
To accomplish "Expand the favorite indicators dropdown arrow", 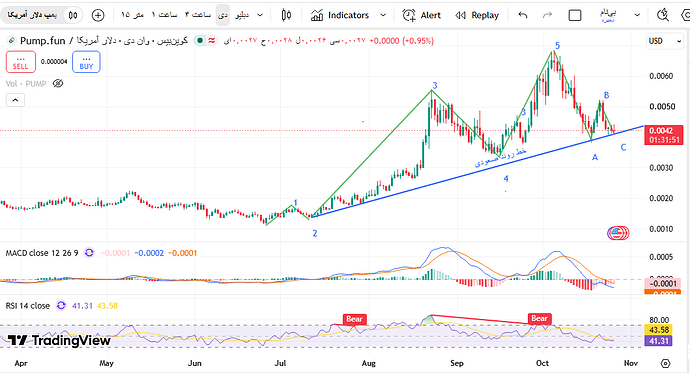I will tap(383, 15).
